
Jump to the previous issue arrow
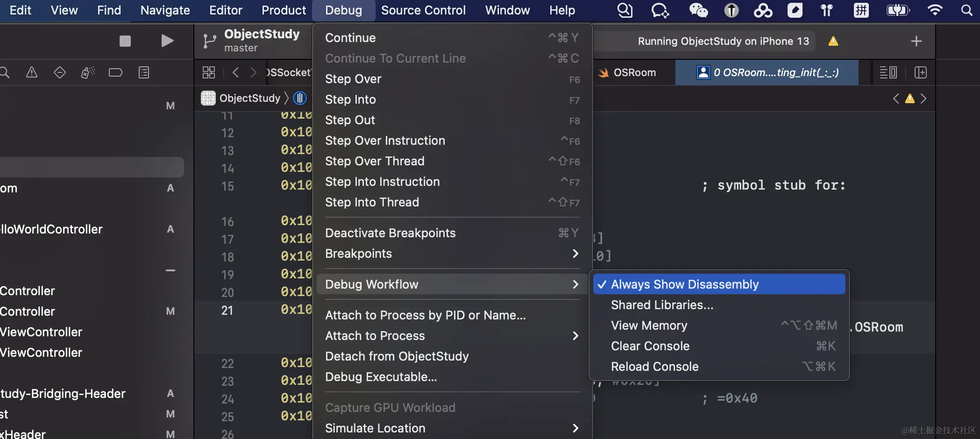(896, 99)
